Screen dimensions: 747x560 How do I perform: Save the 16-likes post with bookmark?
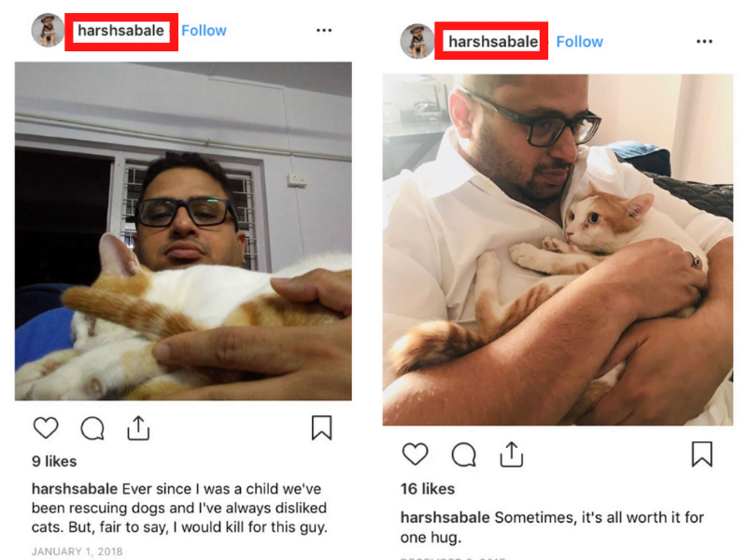tap(701, 454)
